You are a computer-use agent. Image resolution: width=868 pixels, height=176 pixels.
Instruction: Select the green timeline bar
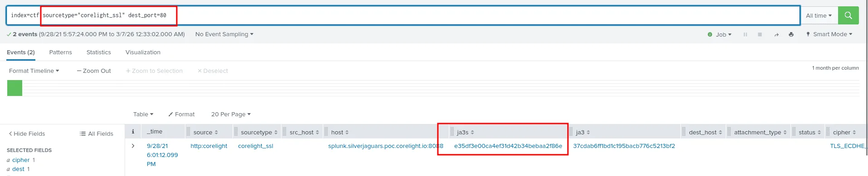point(15,88)
